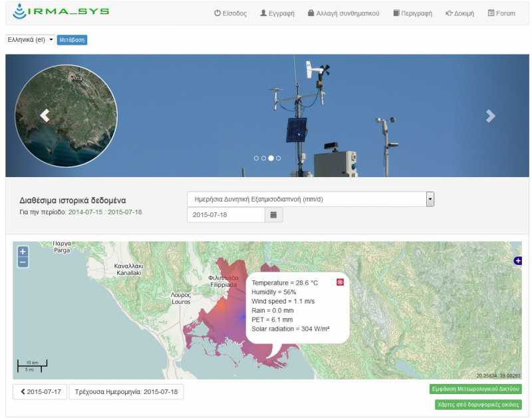Screen dimensions: 532x418
Task: Open the Forum link
Action: (501, 13)
